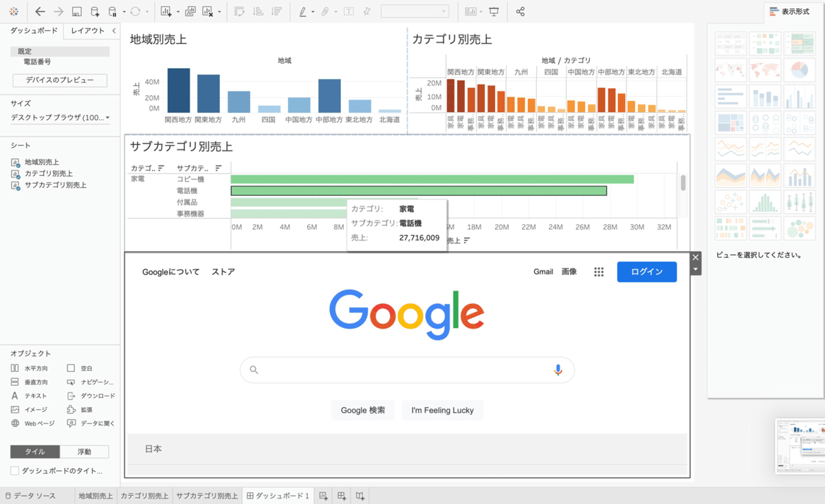This screenshot has width=825, height=504.
Task: Click the サブカテゴリ別売上 vertical scrollbar
Action: [x=683, y=183]
